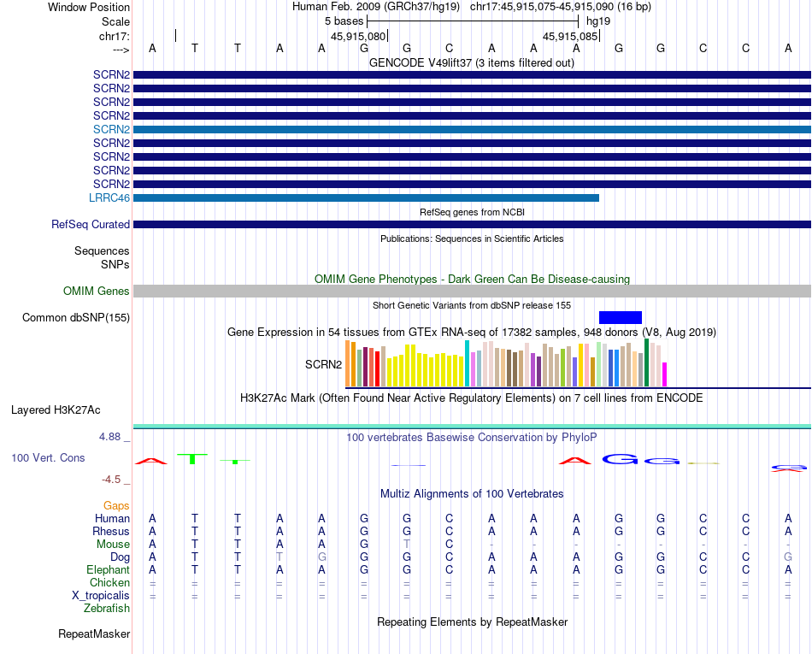Click the RepeatMasker track label
Screen dimensions: 812x654
(x=94, y=633)
